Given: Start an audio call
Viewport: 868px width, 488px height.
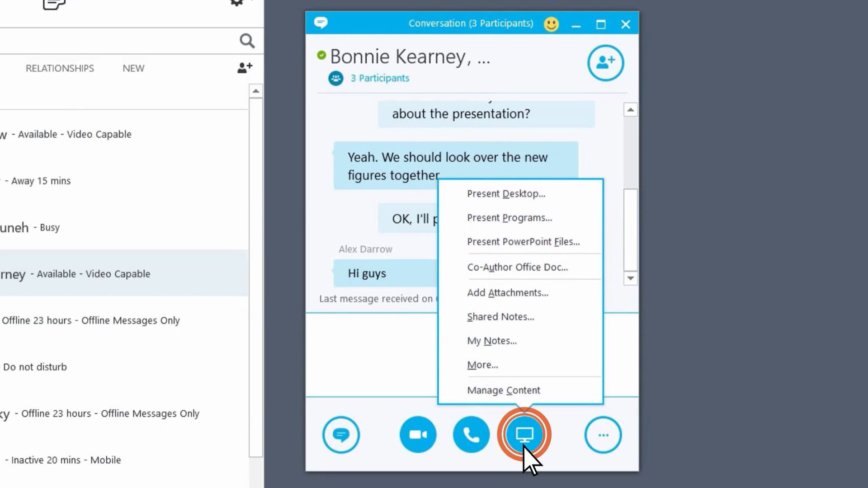Looking at the screenshot, I should coord(471,434).
